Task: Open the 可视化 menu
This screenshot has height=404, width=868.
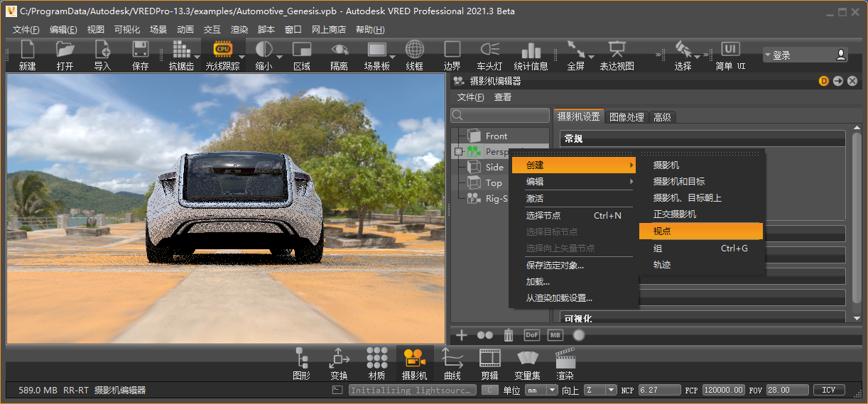Action: click(x=127, y=30)
